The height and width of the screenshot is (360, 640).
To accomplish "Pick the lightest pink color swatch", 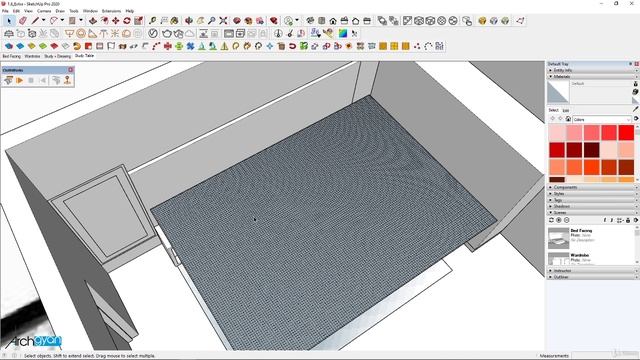I will 557,133.
